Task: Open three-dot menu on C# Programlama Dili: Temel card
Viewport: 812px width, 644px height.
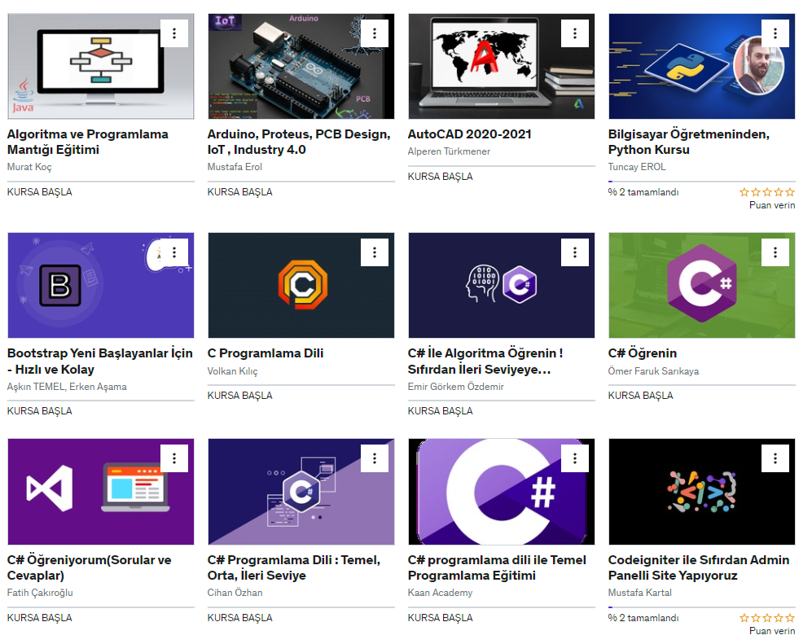Action: pos(375,458)
